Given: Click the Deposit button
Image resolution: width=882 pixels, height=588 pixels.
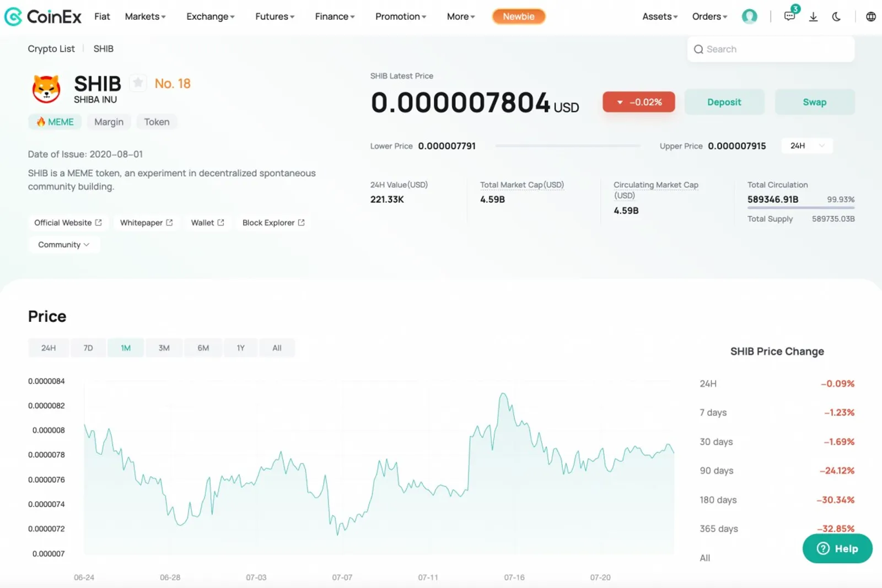Looking at the screenshot, I should click(x=724, y=102).
